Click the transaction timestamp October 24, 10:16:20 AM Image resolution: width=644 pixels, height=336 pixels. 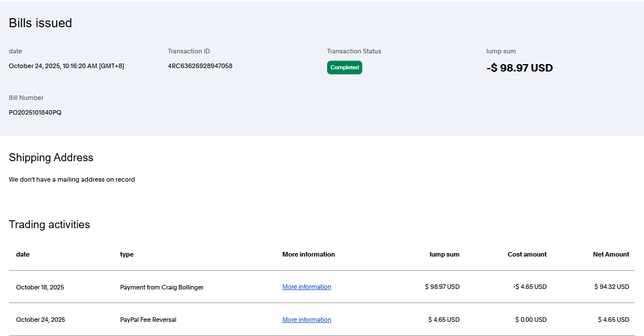point(66,66)
